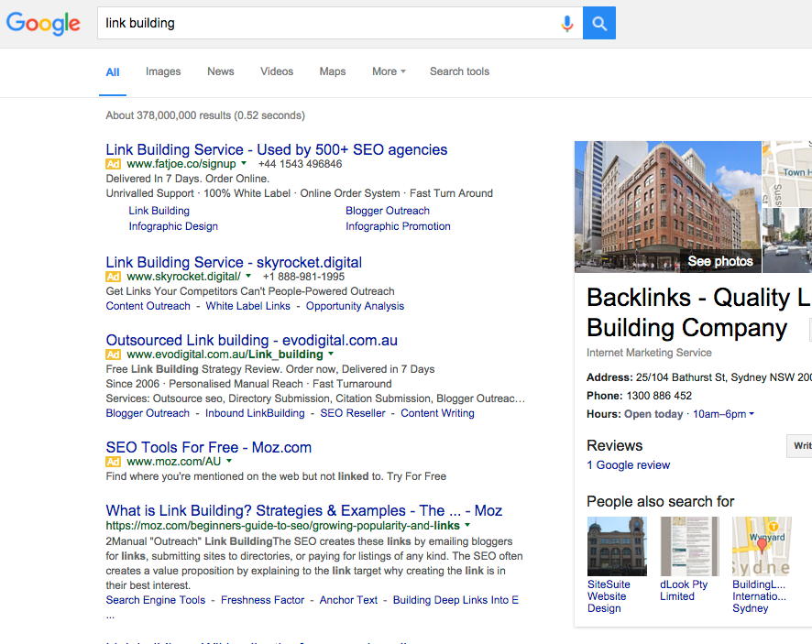Switch to the Maps tab
The height and width of the screenshot is (644, 812).
333,71
